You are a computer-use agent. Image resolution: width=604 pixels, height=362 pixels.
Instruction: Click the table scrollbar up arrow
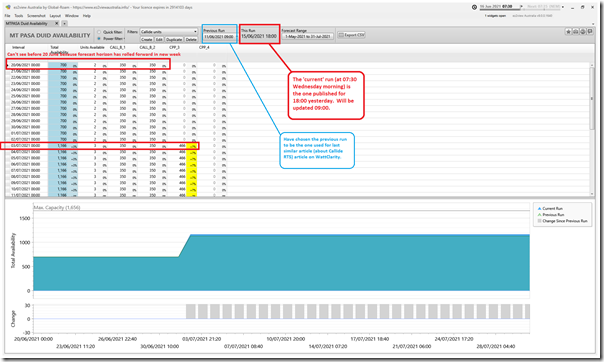pyautogui.click(x=592, y=65)
